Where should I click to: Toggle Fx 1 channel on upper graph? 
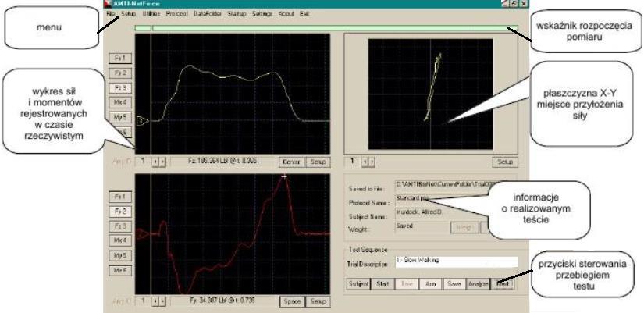coord(120,59)
